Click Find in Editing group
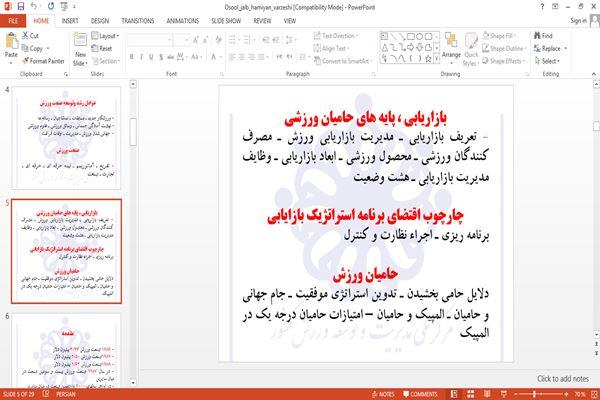The width and height of the screenshot is (600, 400). pyautogui.click(x=543, y=36)
